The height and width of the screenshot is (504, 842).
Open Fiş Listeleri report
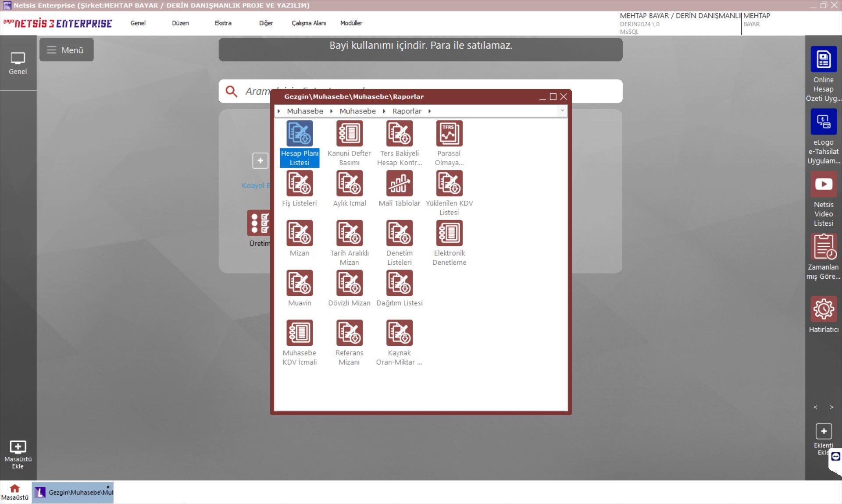(x=300, y=184)
